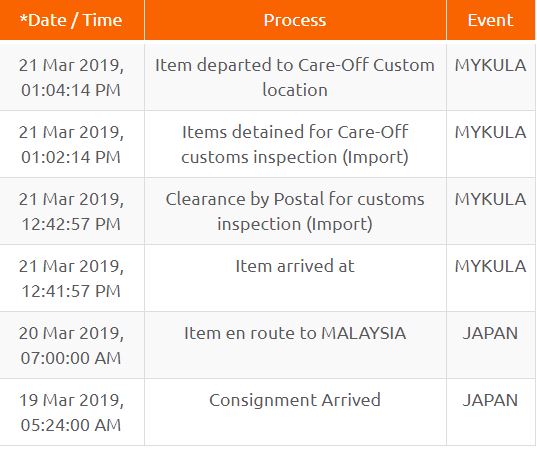This screenshot has height=449, width=537.
Task: Click the Date / Time column header
Action: 71,20
